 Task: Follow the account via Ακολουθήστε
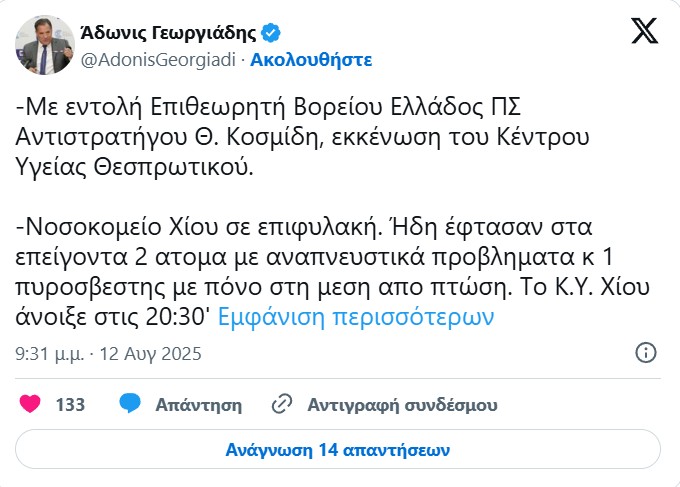coord(311,59)
